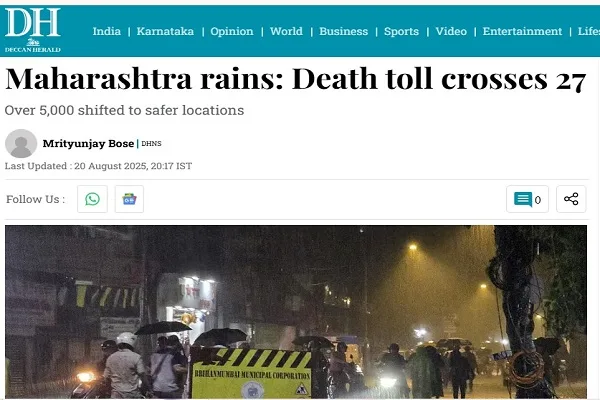Select the Opinion section
600x400 pixels.
coord(232,31)
